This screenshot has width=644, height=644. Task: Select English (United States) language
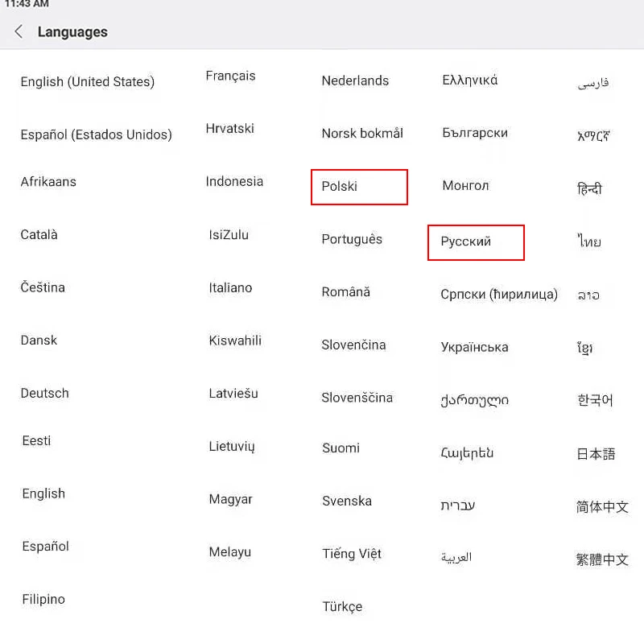coord(88,82)
